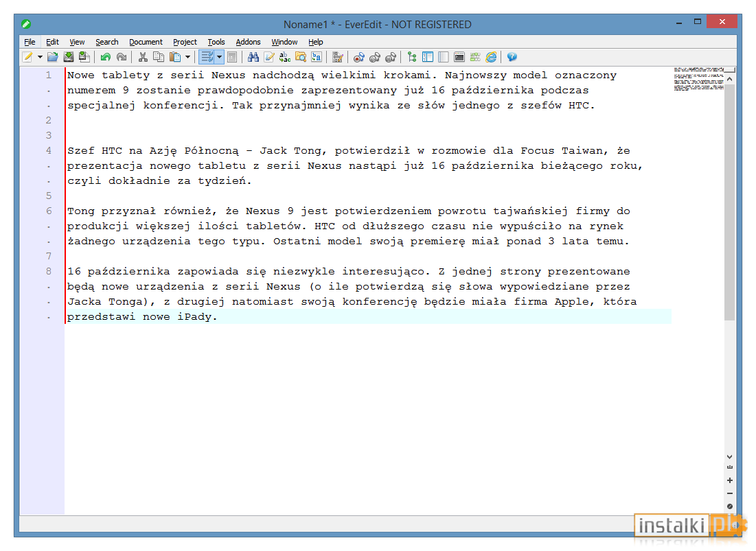Open the Addons menu
Viewport: 756px width, 551px height.
click(248, 42)
